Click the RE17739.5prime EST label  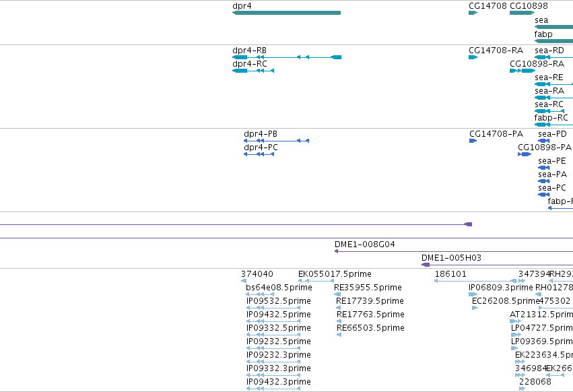370,301
